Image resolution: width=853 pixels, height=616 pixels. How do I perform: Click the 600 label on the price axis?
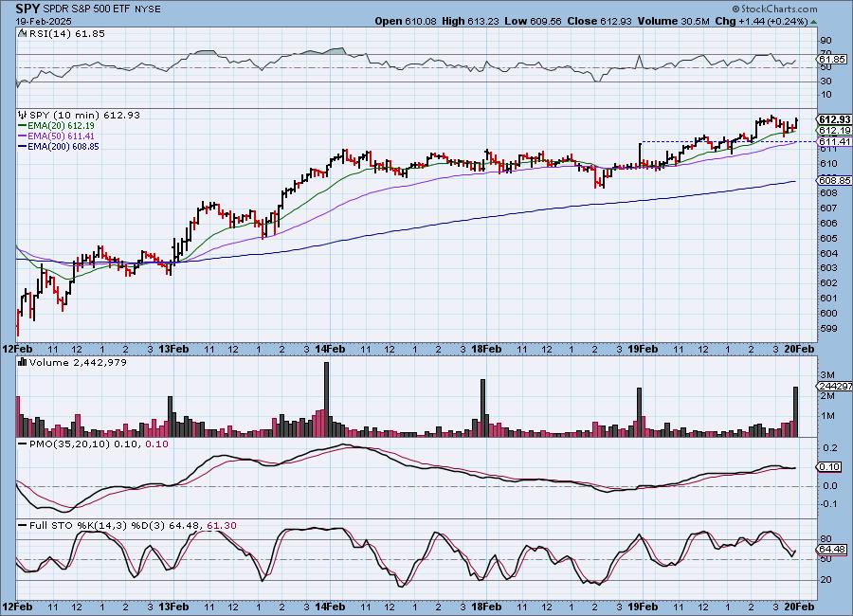828,314
